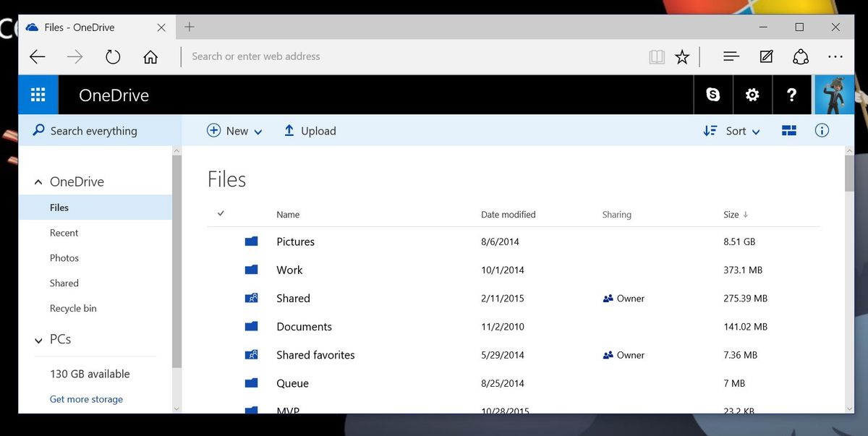Select the Files - OneDrive browser tab
Viewport: 868px width, 436px height.
pyautogui.click(x=80, y=27)
